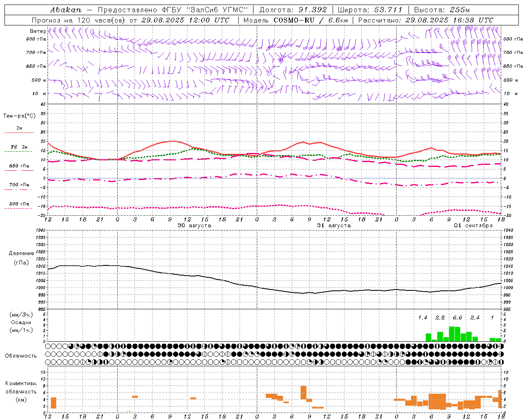Click the 'Прогноз на 120 часа(ов)' forecast header
Viewport: 525px width, 420px height.
pos(79,20)
